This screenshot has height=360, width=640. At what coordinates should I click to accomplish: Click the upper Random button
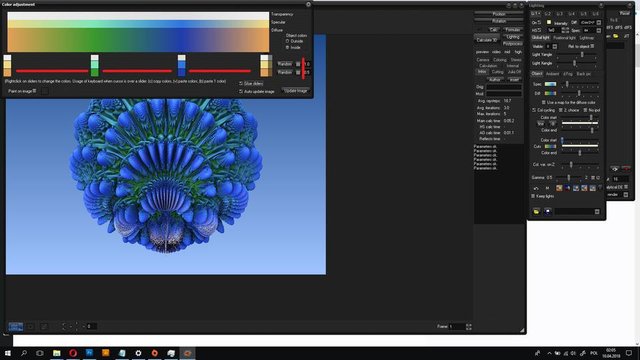(x=284, y=64)
